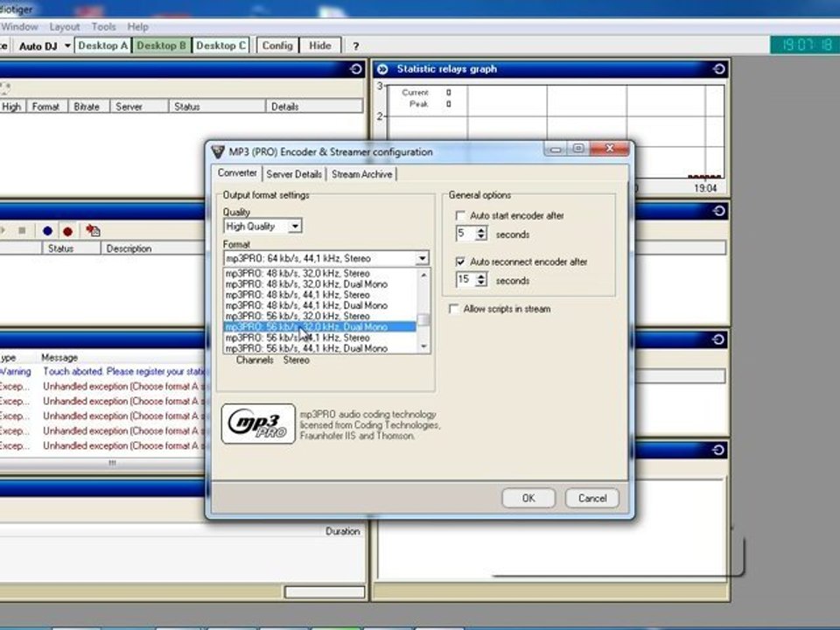Open the Auto DJ dropdown arrow
The height and width of the screenshot is (630, 840).
click(x=67, y=46)
